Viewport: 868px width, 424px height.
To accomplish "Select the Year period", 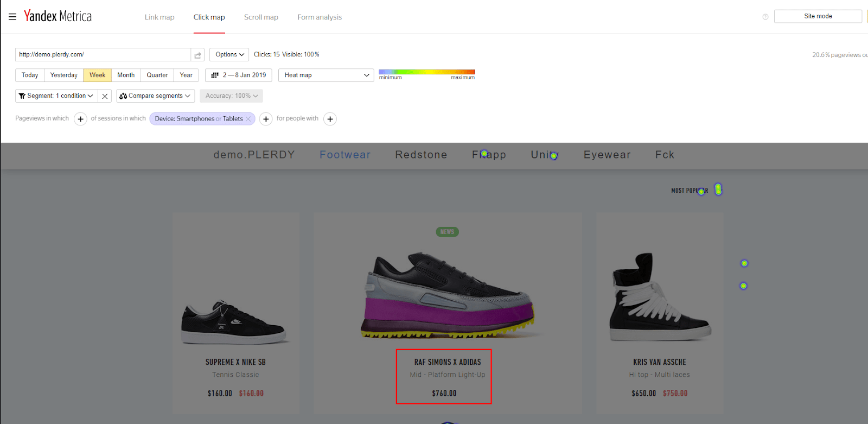I will [x=186, y=75].
